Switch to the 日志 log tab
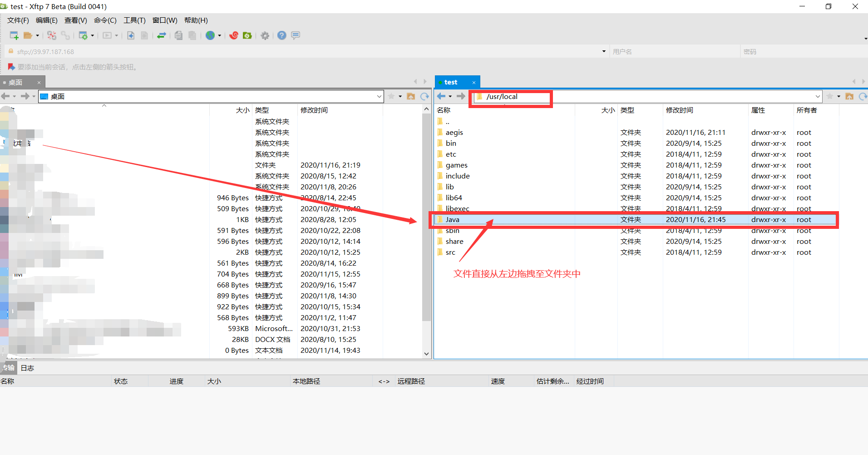 coord(27,368)
